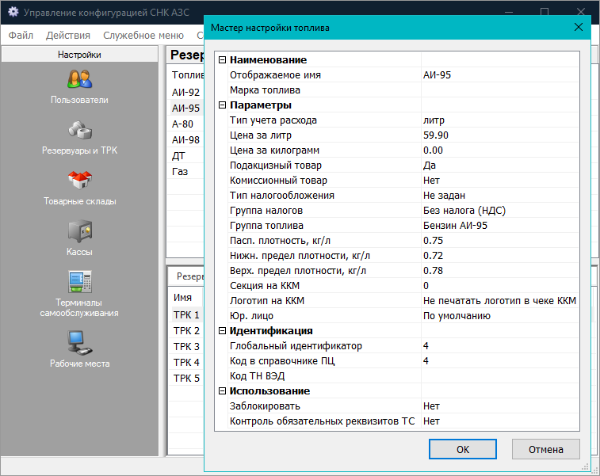
Task: Close the Мастер настройки топлива dialog
Action: 578,28
